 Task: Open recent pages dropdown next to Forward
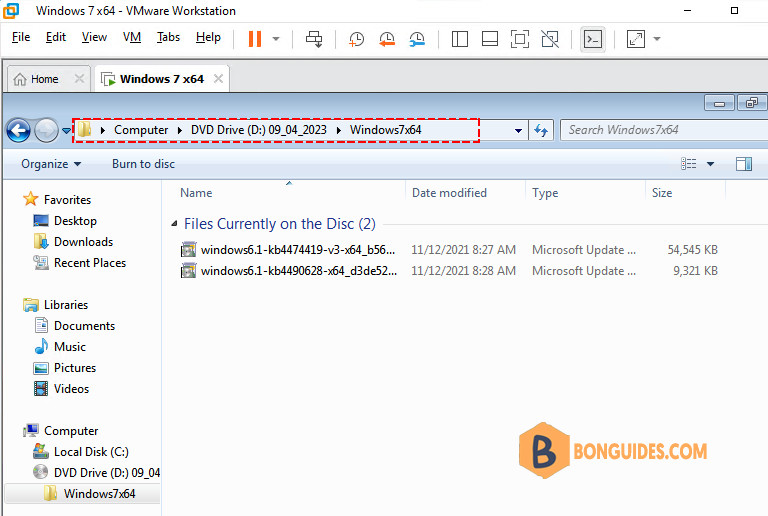66,131
